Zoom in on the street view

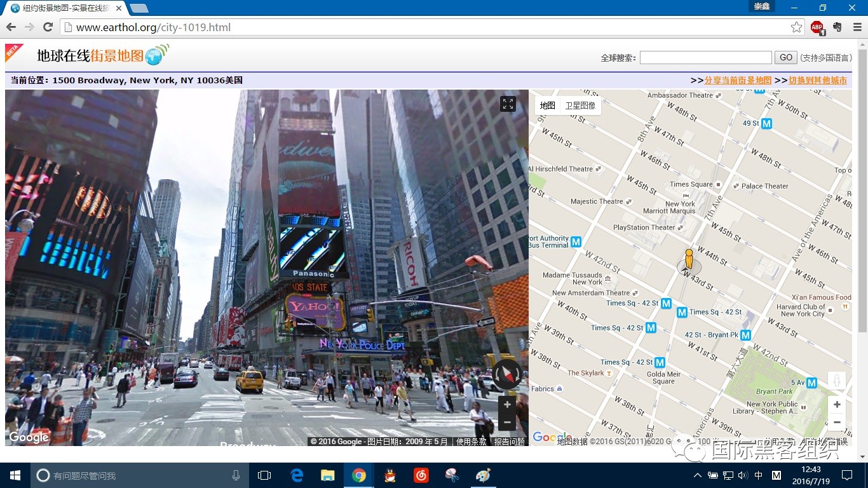pos(507,405)
